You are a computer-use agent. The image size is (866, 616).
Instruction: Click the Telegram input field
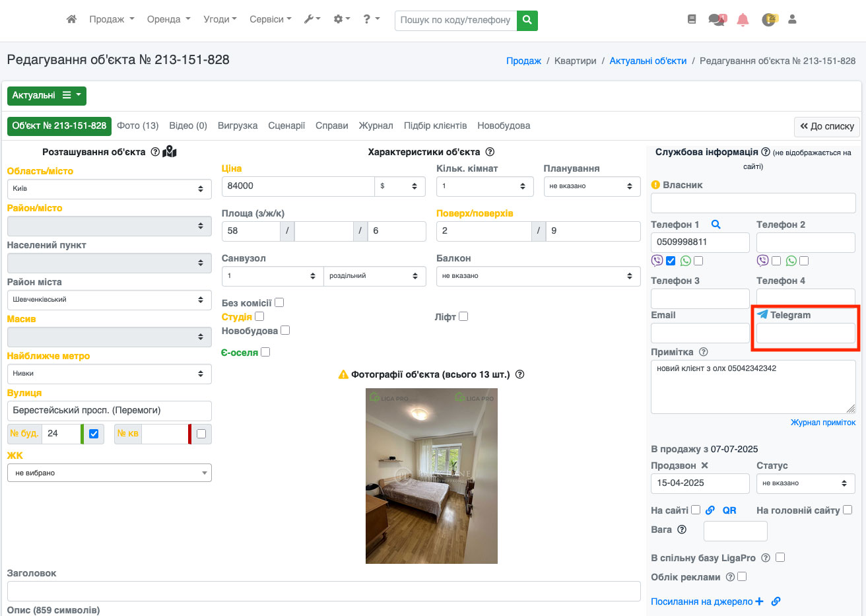coord(805,333)
